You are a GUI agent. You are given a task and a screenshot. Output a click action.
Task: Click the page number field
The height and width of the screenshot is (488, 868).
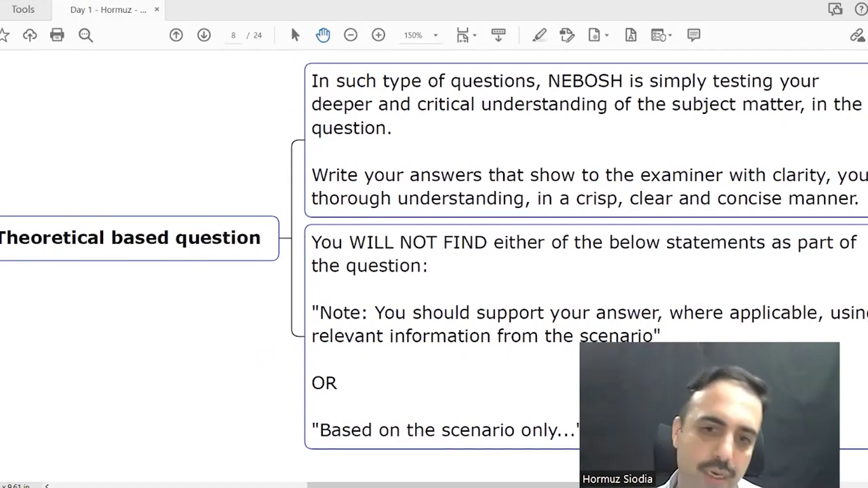(233, 35)
